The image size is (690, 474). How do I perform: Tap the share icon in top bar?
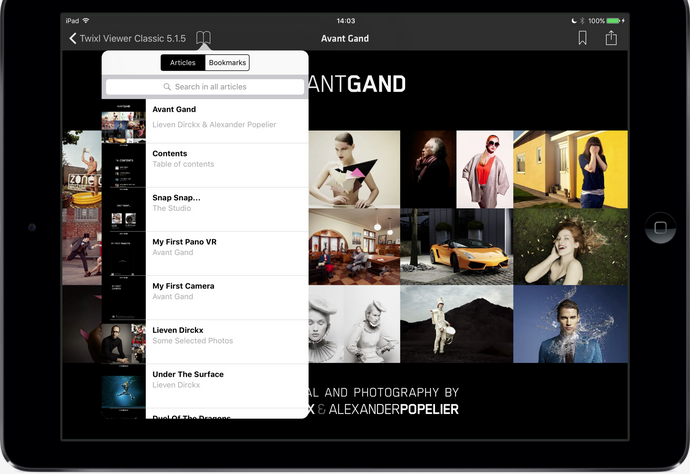tap(611, 38)
